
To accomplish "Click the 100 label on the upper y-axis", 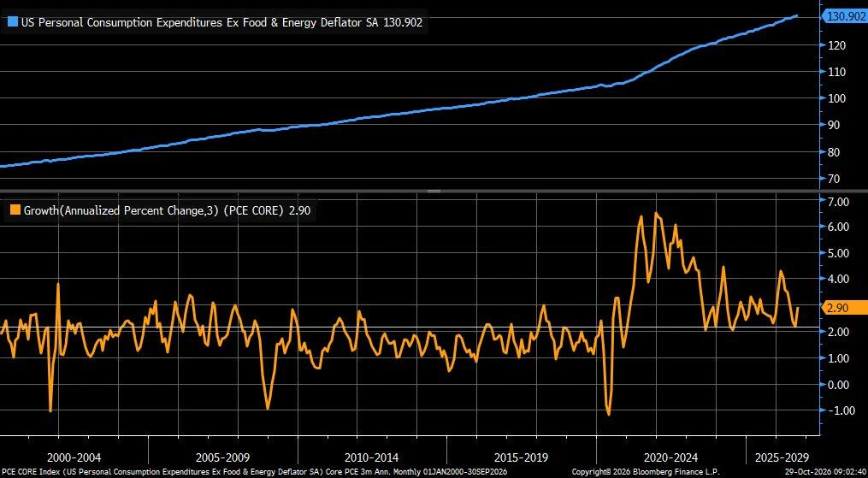I will (837, 98).
